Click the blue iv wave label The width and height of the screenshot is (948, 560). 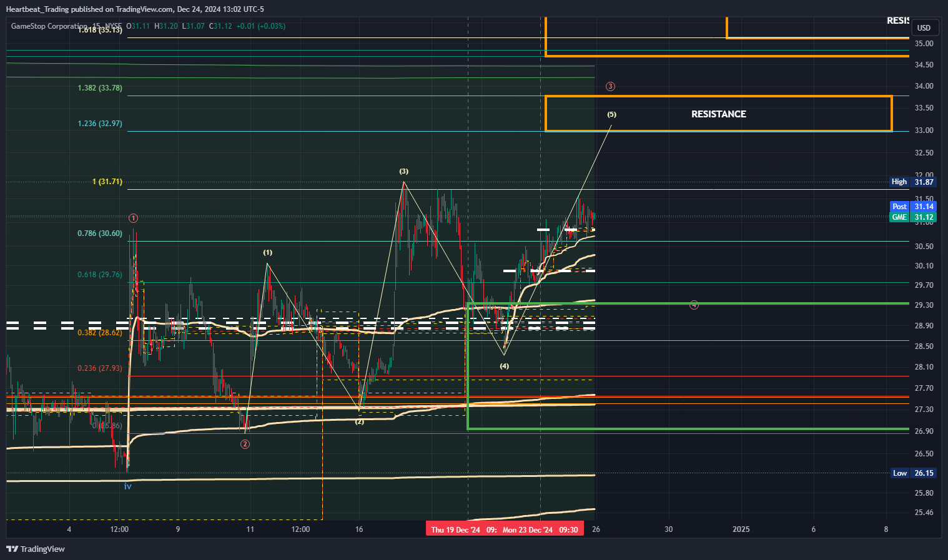point(127,486)
